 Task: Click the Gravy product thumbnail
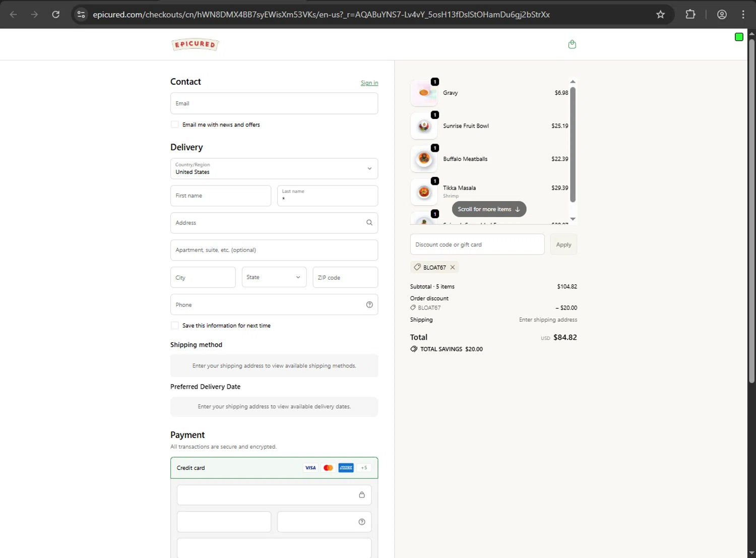[424, 93]
